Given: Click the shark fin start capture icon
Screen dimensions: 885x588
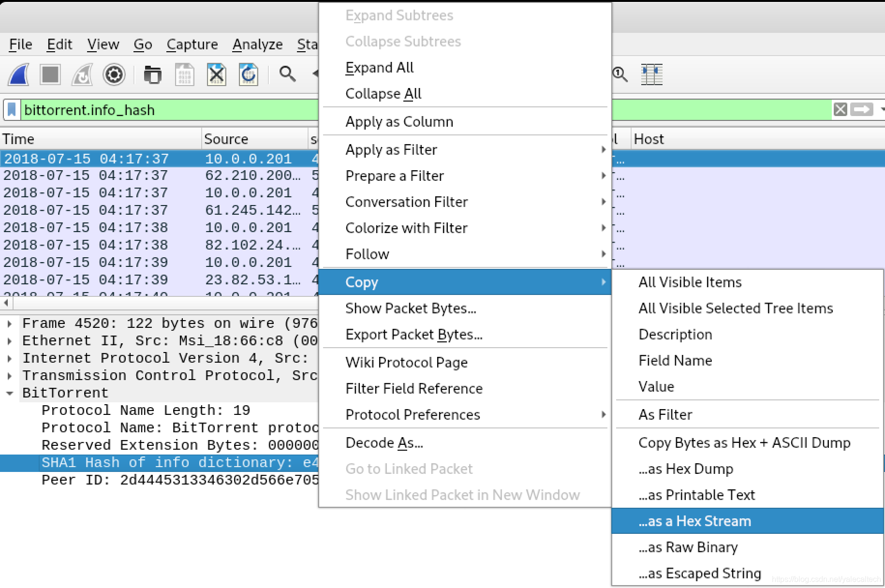Looking at the screenshot, I should [18, 74].
